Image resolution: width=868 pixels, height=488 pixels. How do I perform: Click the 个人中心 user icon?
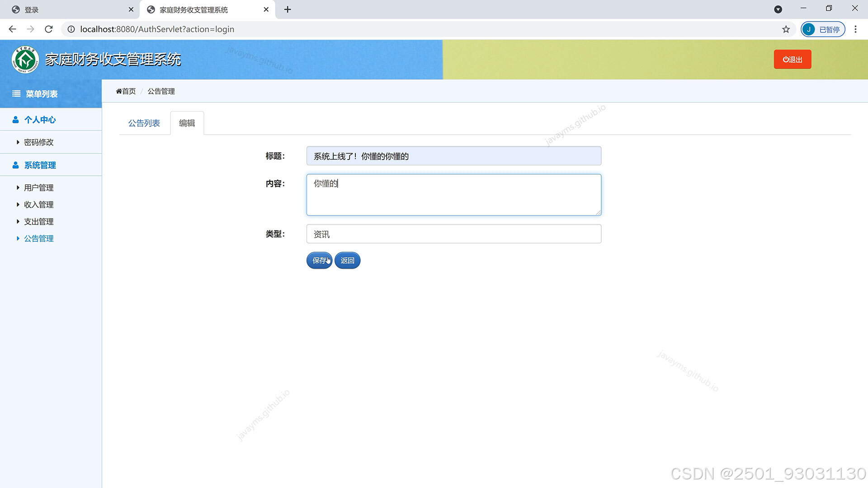16,119
